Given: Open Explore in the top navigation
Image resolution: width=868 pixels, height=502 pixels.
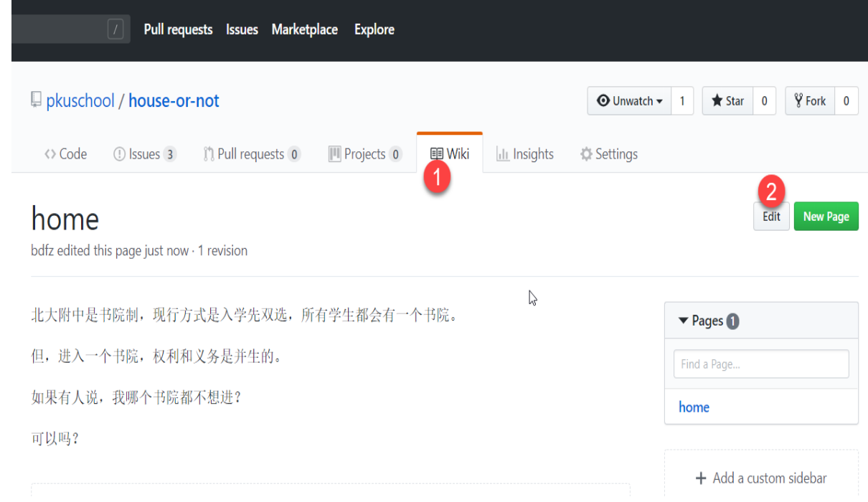Looking at the screenshot, I should pos(374,29).
